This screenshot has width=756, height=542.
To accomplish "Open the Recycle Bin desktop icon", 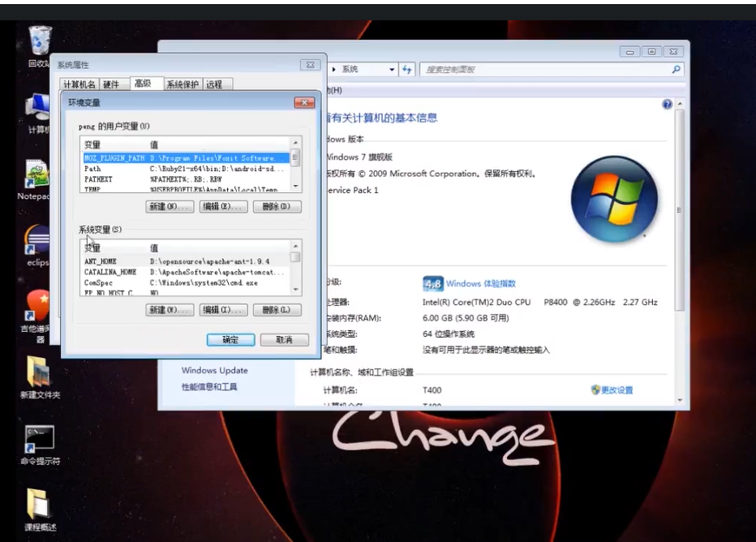I will [40, 45].
